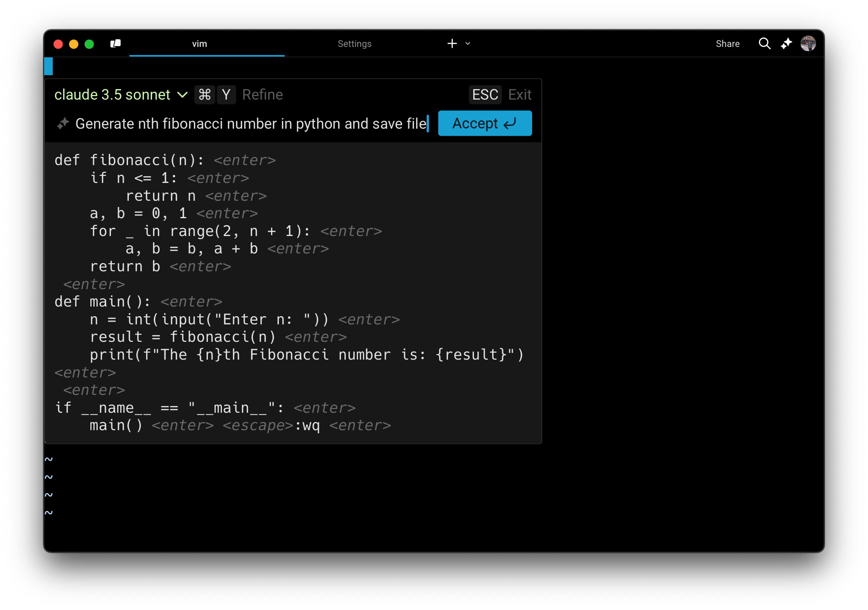Switch to the vim tab
Viewport: 868px width, 610px height.
[x=199, y=44]
